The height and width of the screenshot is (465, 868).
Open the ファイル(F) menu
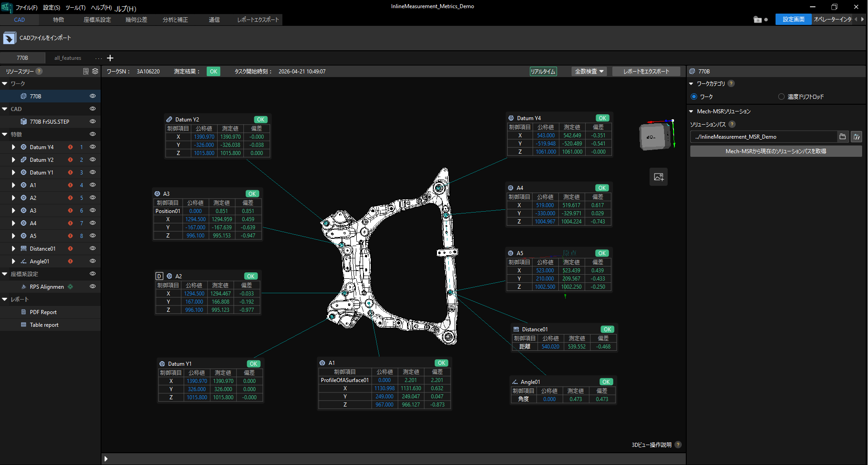click(26, 8)
